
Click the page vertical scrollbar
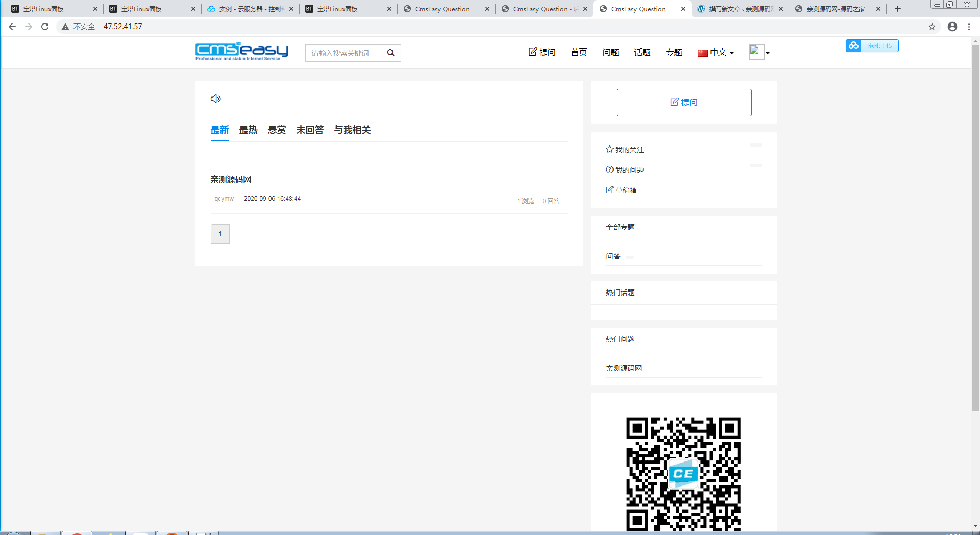[975, 227]
